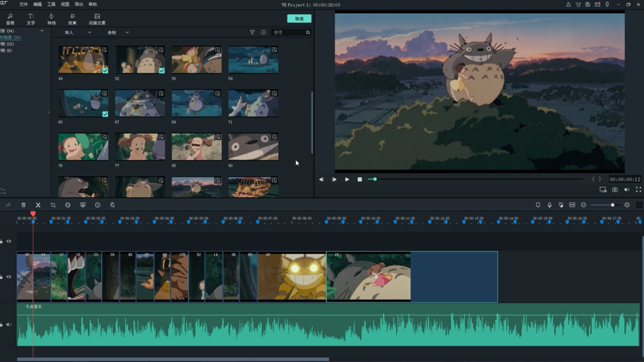Image resolution: width=644 pixels, height=362 pixels.
Task: Open the audio mixer icon
Action: coord(560,205)
